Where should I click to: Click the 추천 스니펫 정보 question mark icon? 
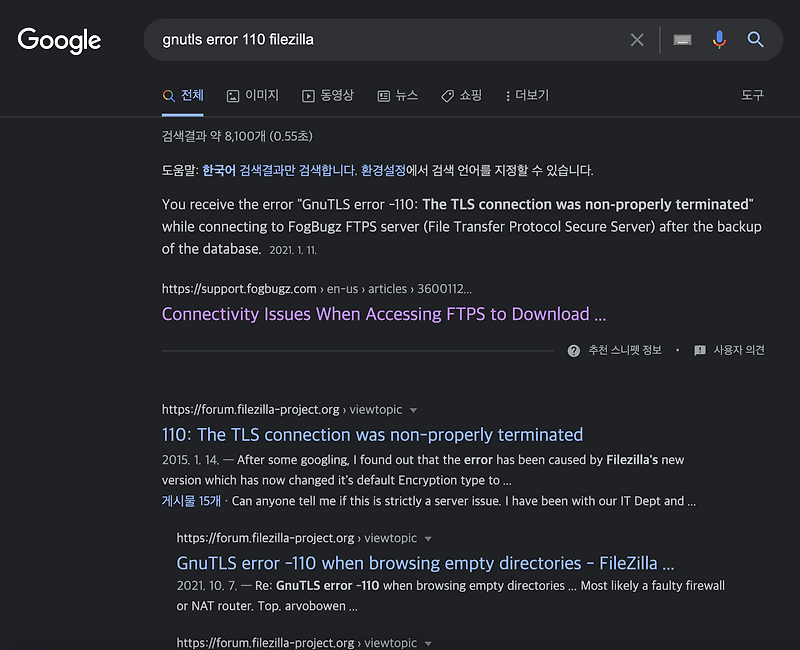(573, 350)
